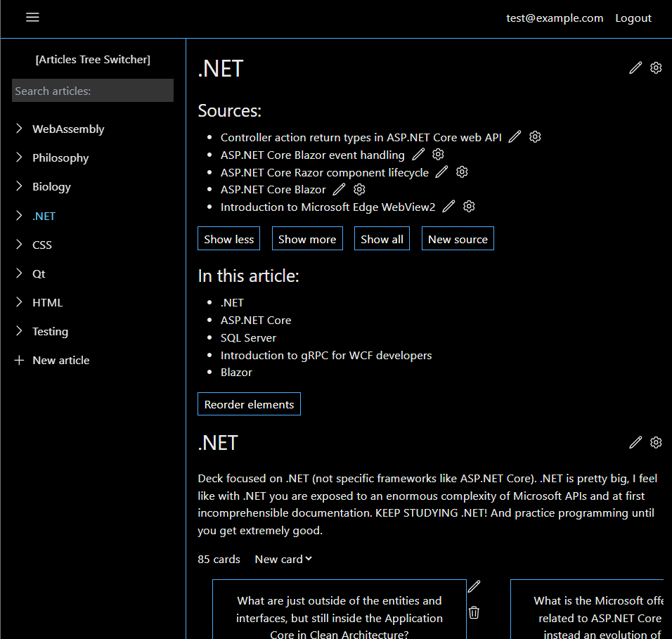The height and width of the screenshot is (639, 672).
Task: Add a New source
Action: pos(458,239)
